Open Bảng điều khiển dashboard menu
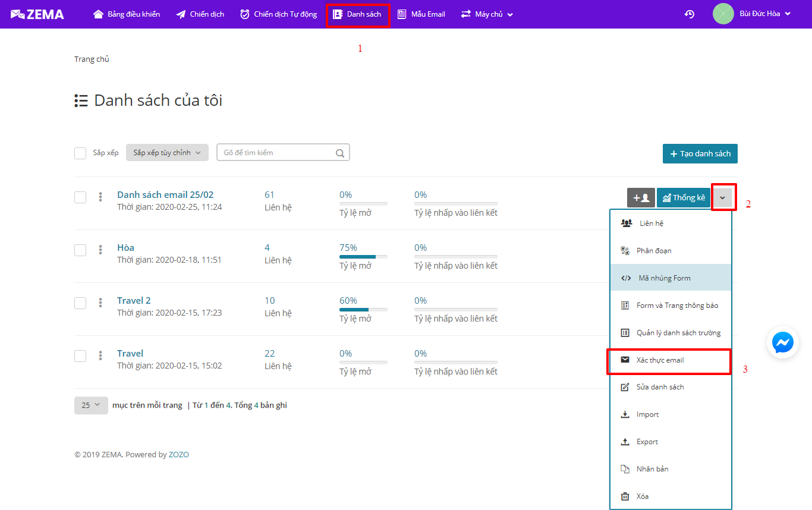 coord(127,14)
